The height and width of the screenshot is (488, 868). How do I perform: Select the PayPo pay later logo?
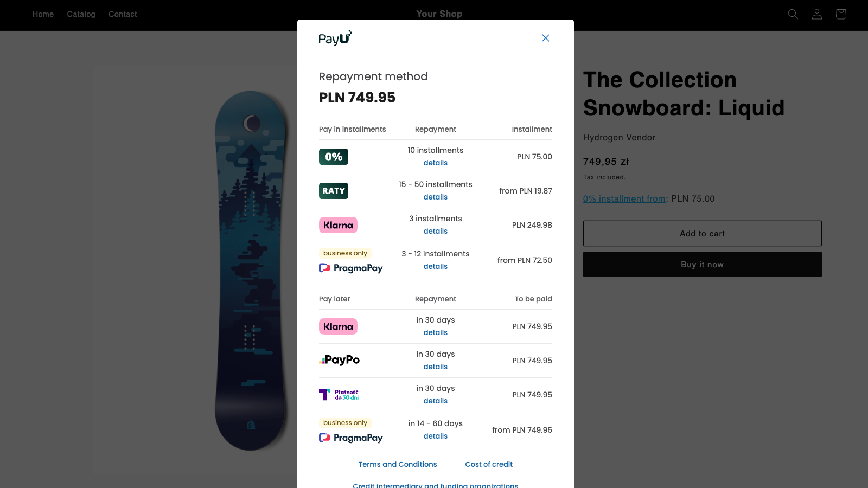(340, 360)
